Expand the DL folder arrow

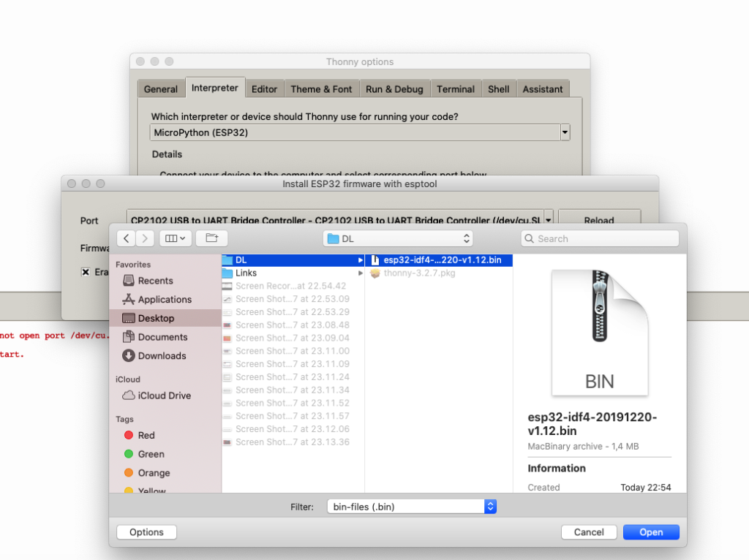pyautogui.click(x=360, y=260)
